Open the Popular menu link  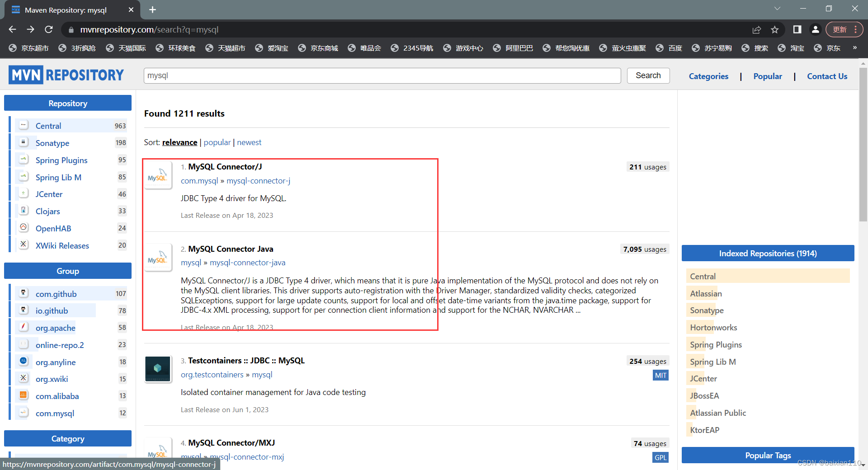[x=768, y=76]
